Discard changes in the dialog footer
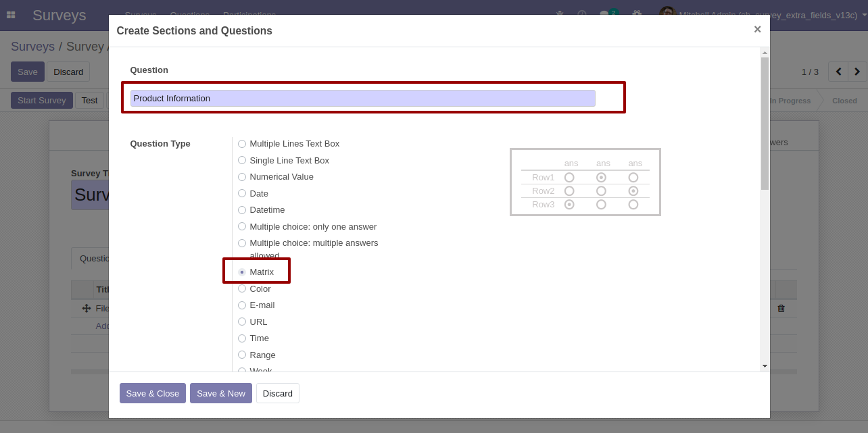This screenshot has width=868, height=433. click(x=277, y=393)
